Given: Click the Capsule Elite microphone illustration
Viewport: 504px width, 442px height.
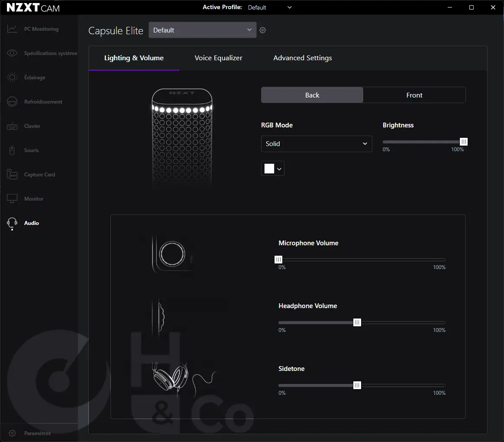Looking at the screenshot, I should pos(182,138).
